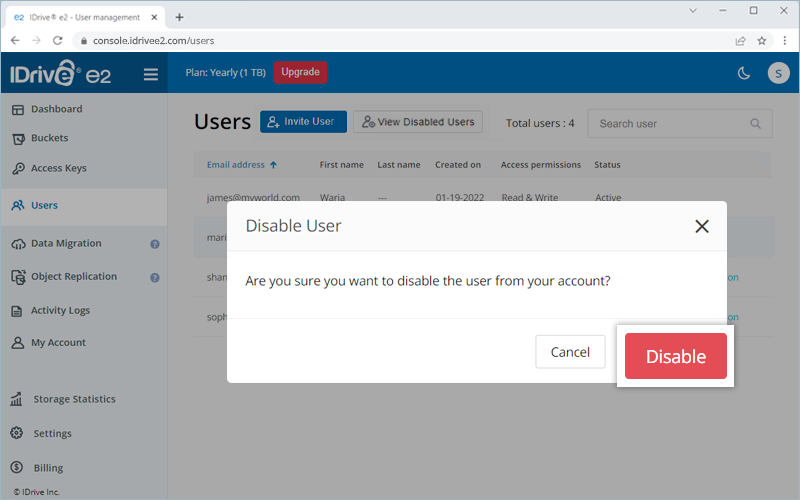800x500 pixels.
Task: Click the Access Keys key icon
Action: coord(18,168)
